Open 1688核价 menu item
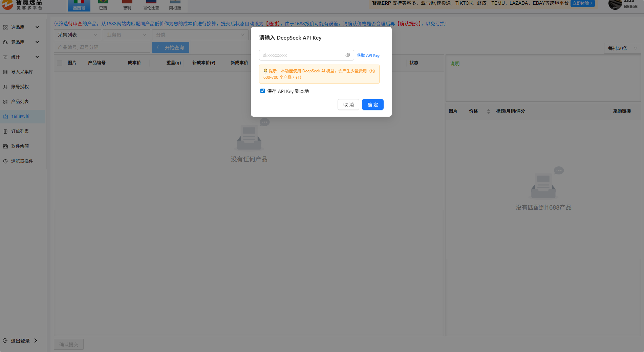 [22, 117]
